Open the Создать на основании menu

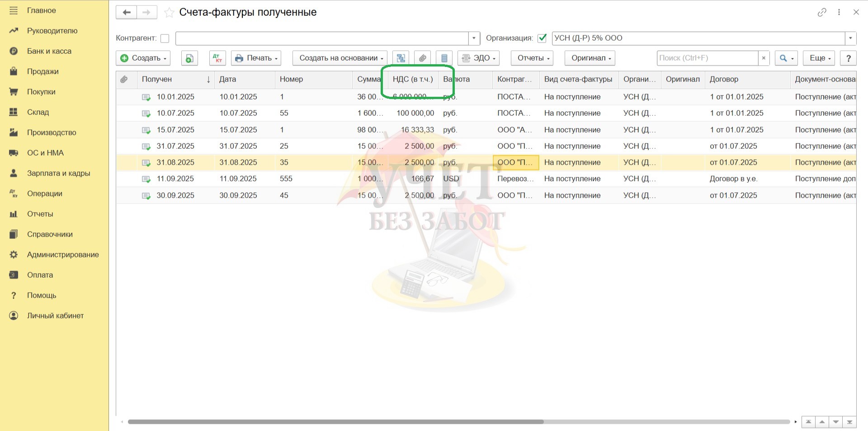click(x=340, y=58)
